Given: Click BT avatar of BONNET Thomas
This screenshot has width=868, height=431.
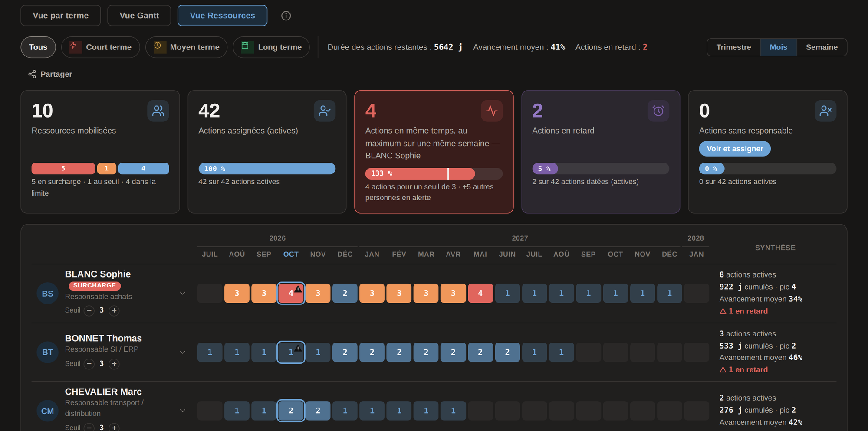Looking at the screenshot, I should [x=48, y=352].
